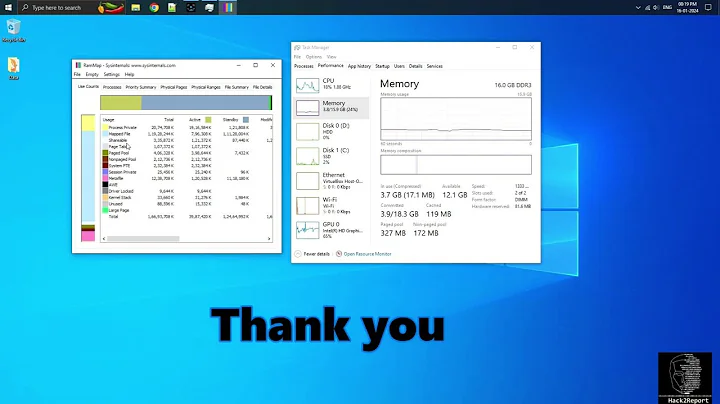Open Task Manager View menu
720x404 pixels.
pyautogui.click(x=332, y=57)
